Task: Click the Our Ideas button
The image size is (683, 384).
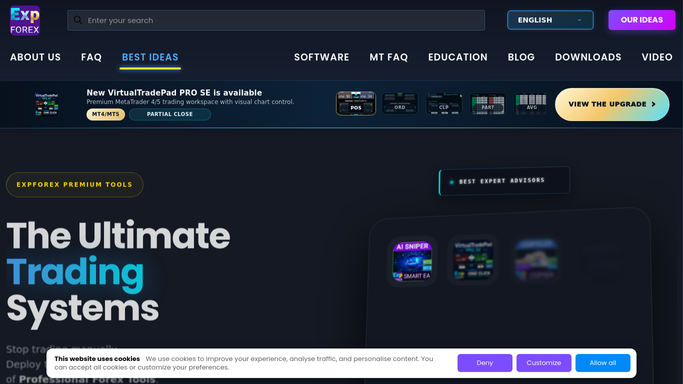Action: point(642,20)
